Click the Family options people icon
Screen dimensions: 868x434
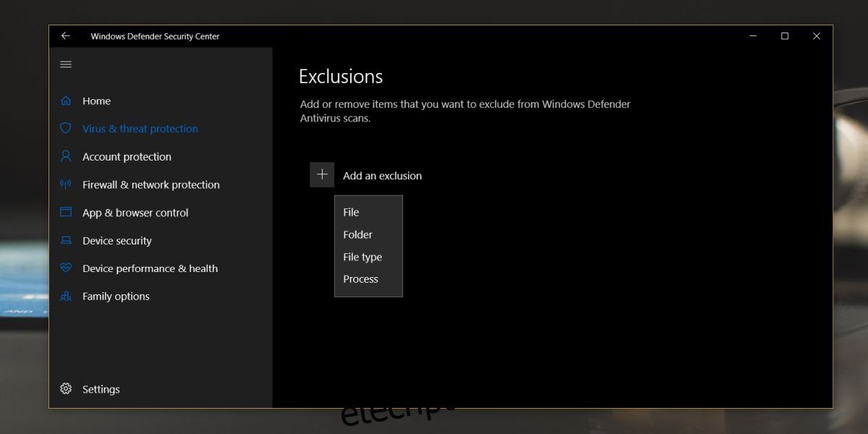tap(66, 297)
